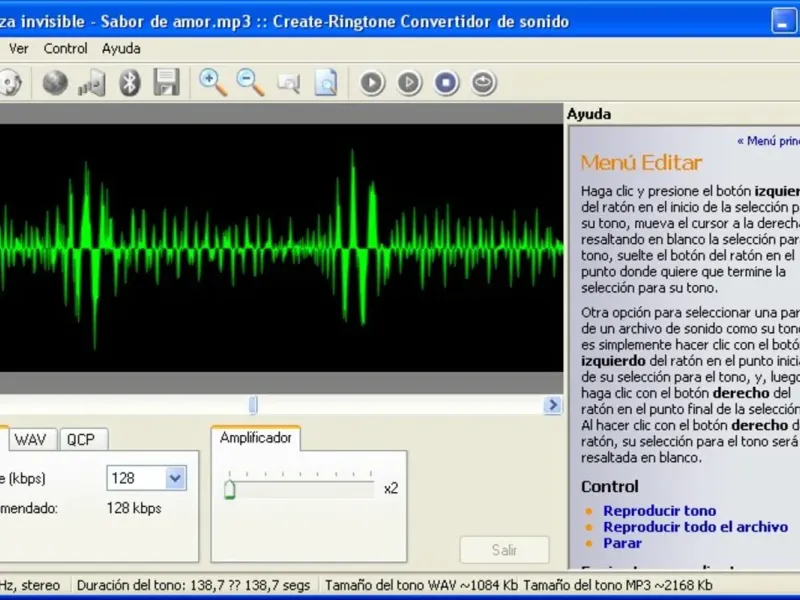Open the Ver menu

click(18, 48)
